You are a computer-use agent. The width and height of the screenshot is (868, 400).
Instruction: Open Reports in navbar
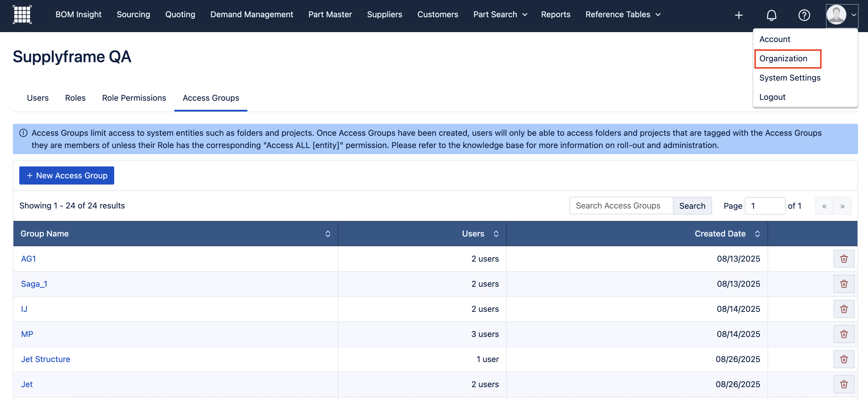coord(555,15)
